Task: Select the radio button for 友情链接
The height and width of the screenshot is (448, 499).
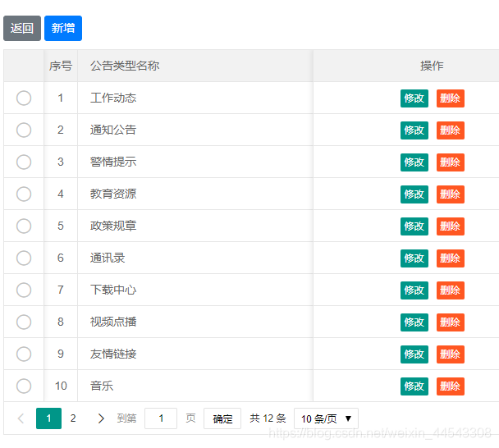Action: point(24,354)
